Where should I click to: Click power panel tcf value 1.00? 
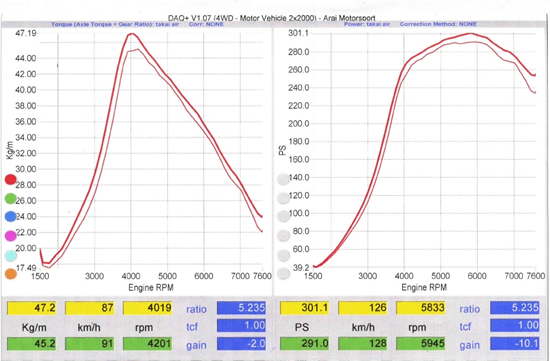coord(515,325)
